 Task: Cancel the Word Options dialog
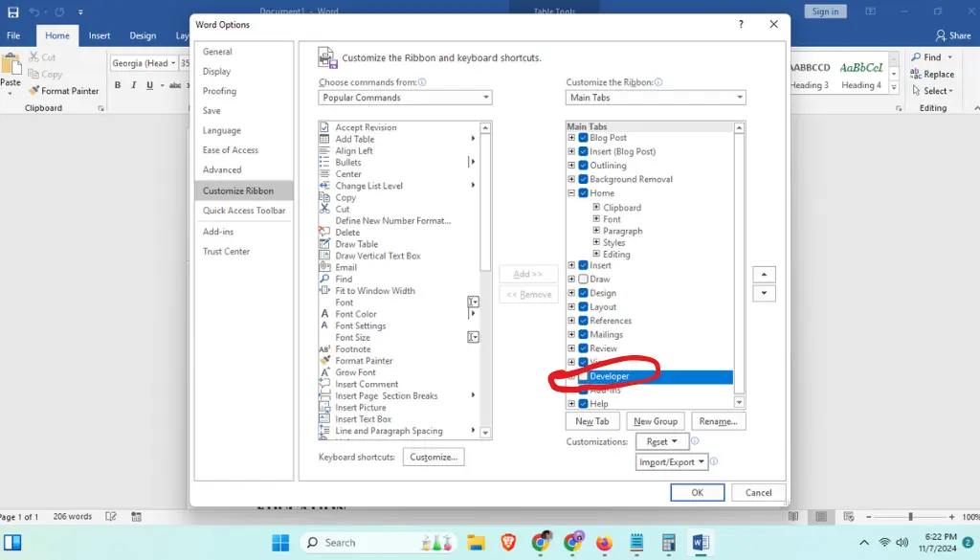coord(758,492)
